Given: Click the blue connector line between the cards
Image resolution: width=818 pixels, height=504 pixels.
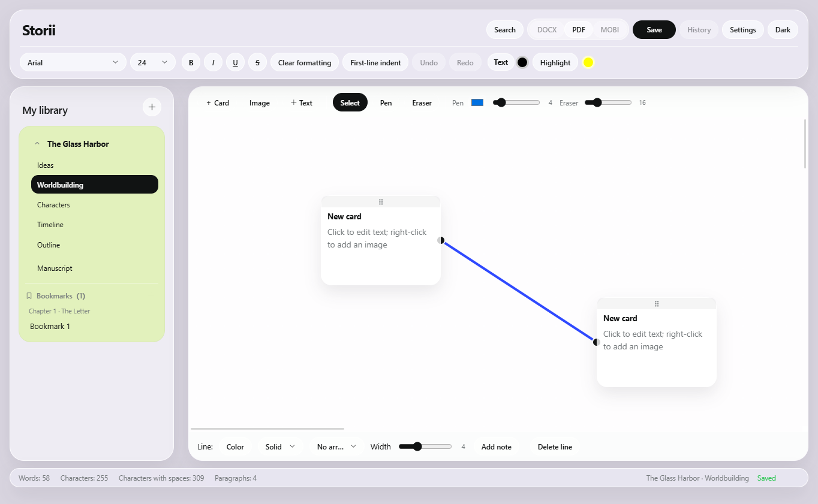Looking at the screenshot, I should coord(519,291).
